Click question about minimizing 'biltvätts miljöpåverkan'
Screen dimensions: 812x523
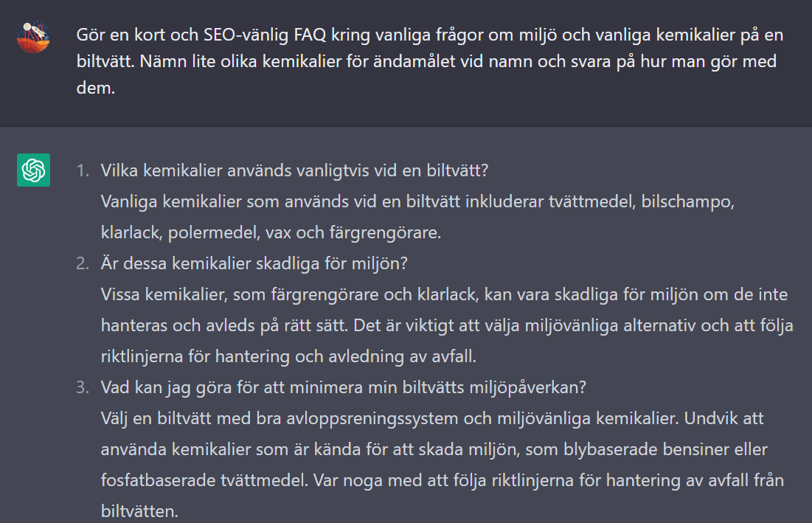pyautogui.click(x=344, y=387)
